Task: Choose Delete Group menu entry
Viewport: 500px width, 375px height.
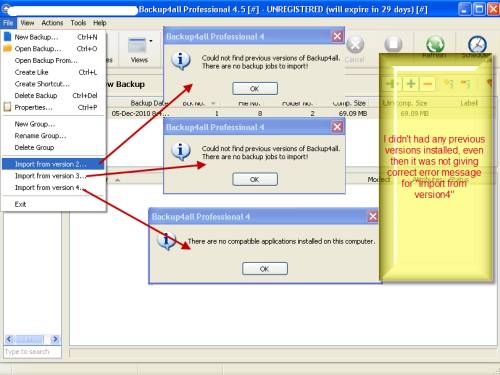Action: [54, 147]
